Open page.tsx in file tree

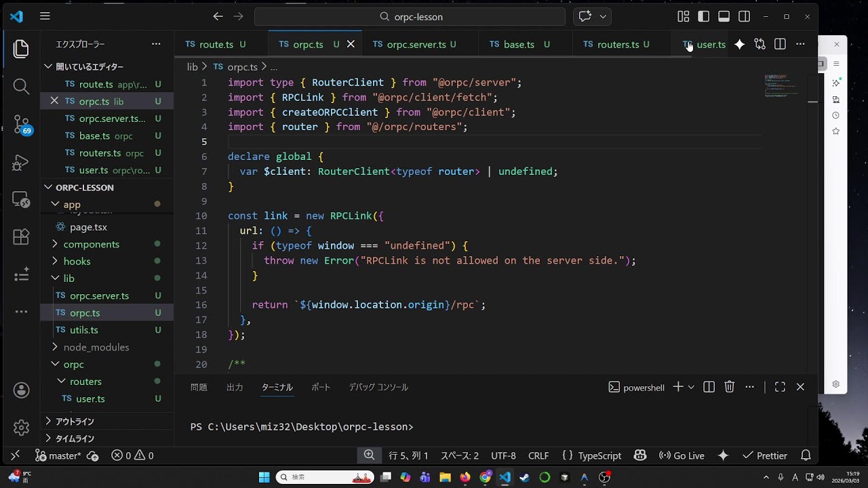88,227
